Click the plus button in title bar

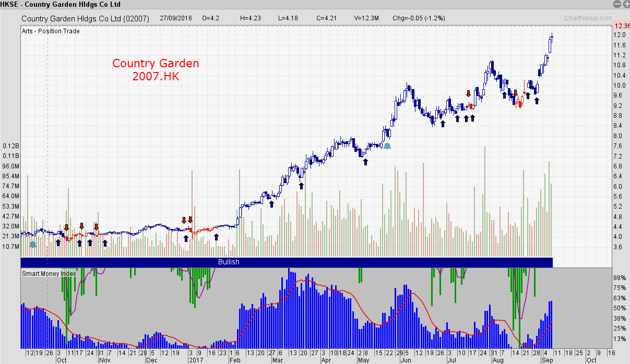point(626,4)
